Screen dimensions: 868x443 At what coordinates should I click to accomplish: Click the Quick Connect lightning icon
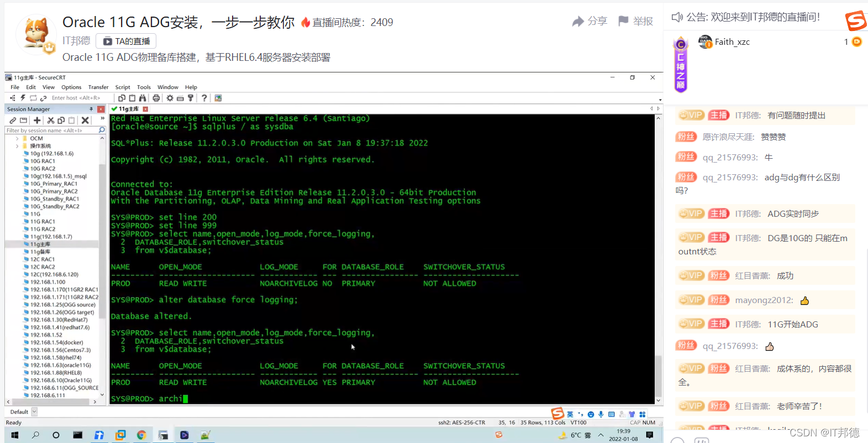point(23,98)
